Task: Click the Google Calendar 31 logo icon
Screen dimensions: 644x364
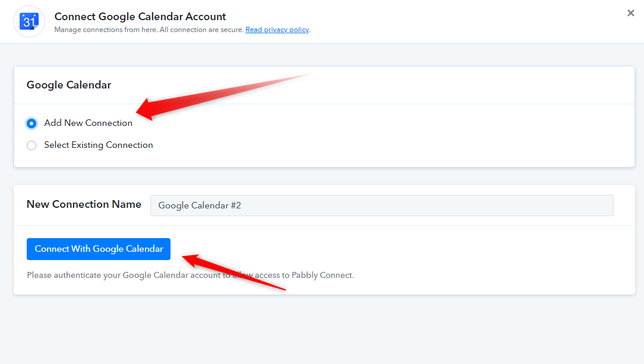Action: (x=29, y=21)
